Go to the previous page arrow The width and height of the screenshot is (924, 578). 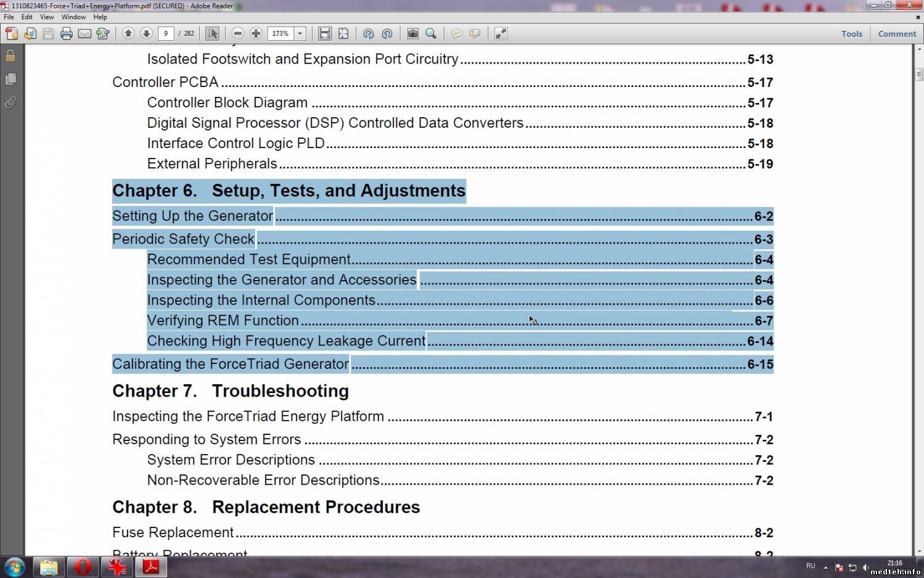[x=128, y=34]
